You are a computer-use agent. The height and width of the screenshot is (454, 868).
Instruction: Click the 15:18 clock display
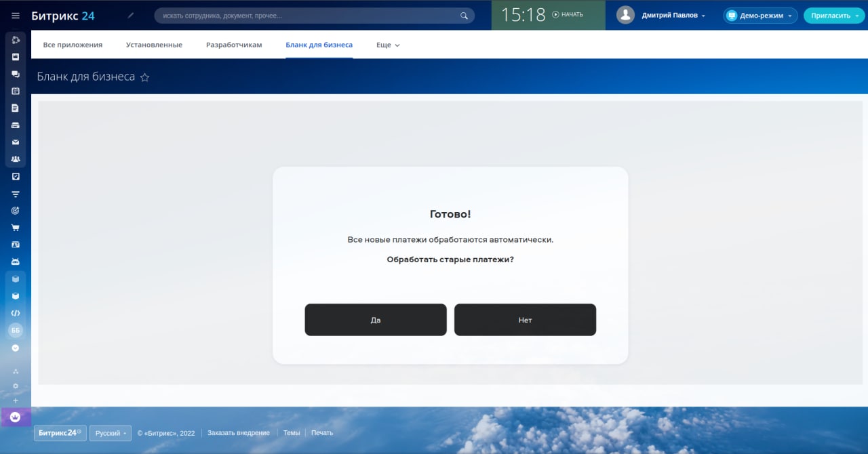tap(523, 15)
